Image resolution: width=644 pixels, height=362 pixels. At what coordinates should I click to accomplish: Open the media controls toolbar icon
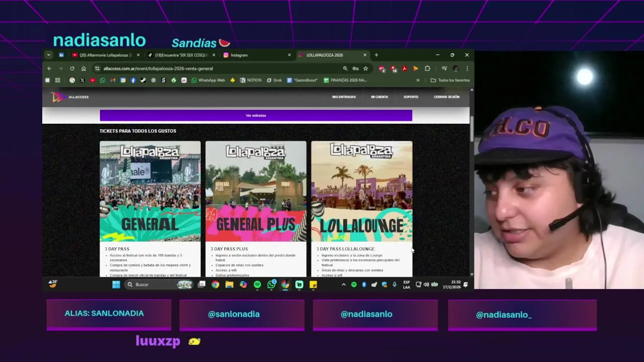point(444,68)
